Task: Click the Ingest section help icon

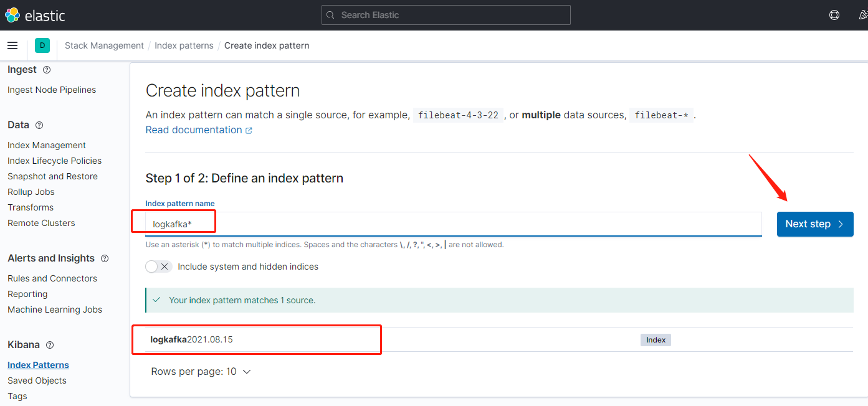Action: (47, 70)
